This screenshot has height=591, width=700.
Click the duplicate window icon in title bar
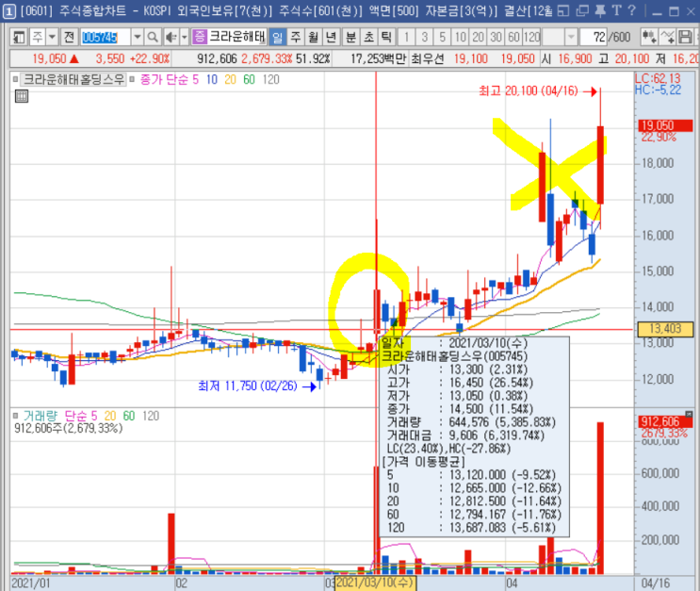point(581,10)
